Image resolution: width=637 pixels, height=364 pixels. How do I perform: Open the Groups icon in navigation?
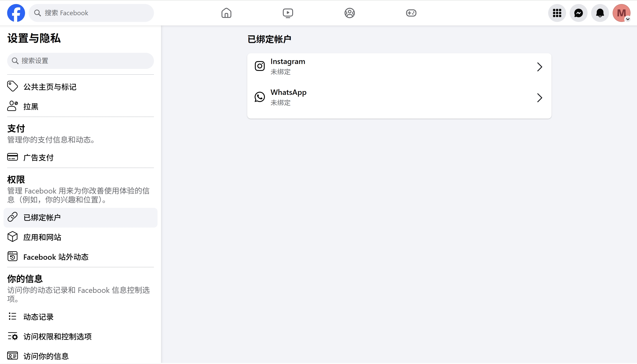coord(349,13)
